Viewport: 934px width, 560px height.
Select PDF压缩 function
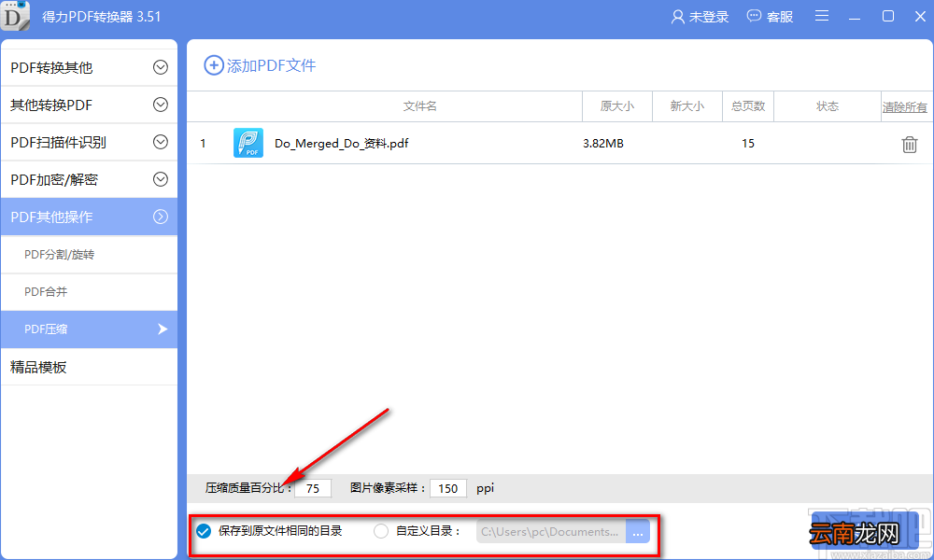tap(90, 329)
